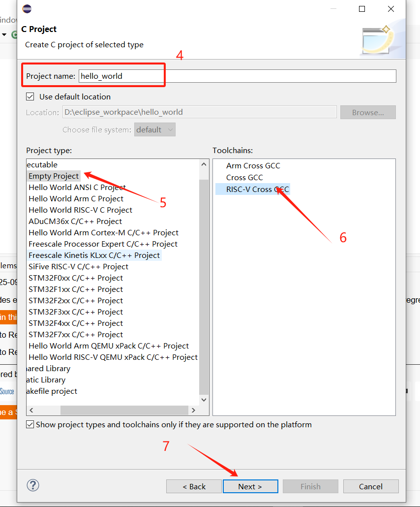Select Empty Project in project type list
Viewport: 420px width, 507px height.
pos(54,176)
